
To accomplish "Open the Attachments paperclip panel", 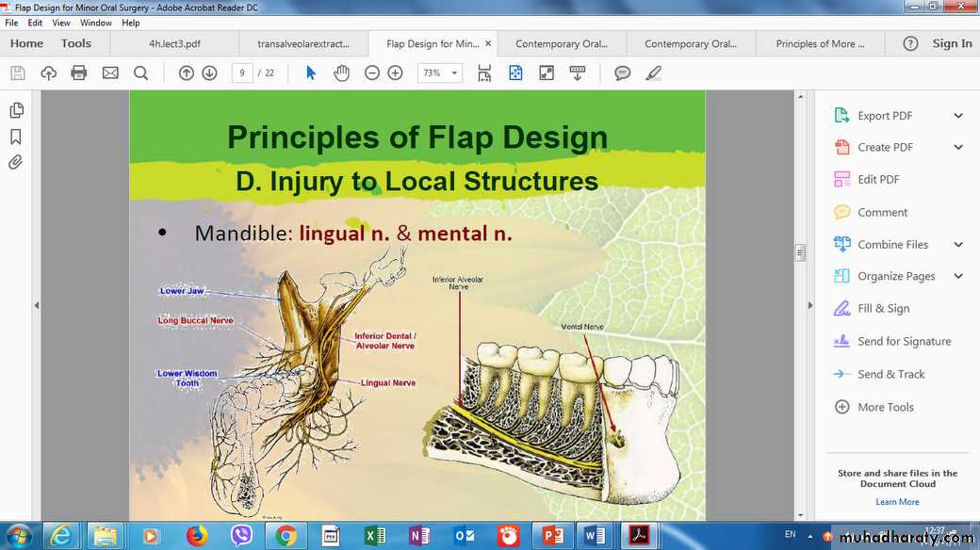I will 16,162.
